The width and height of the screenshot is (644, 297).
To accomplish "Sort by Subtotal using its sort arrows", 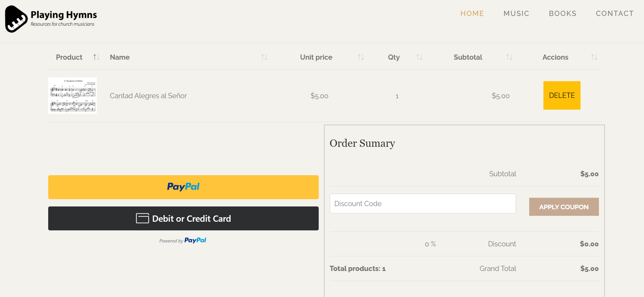I will click(509, 57).
